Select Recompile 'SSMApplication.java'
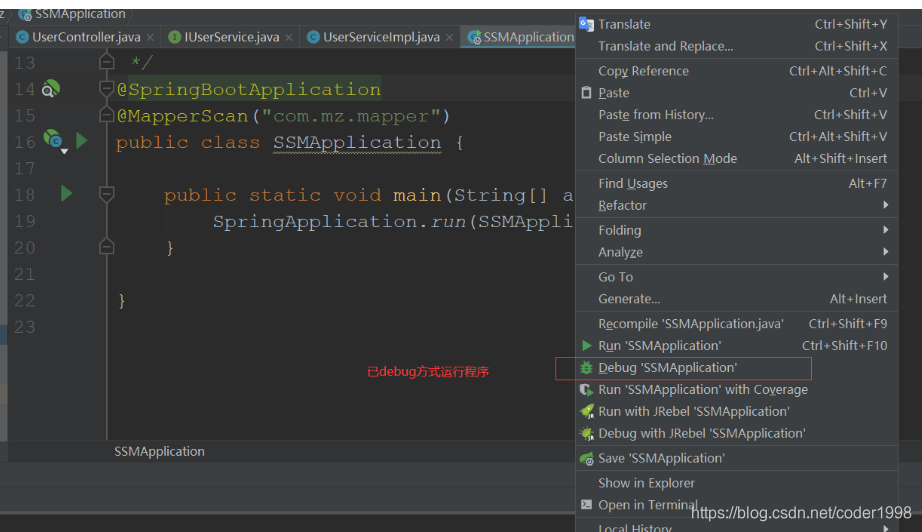The image size is (922, 532). (x=737, y=323)
